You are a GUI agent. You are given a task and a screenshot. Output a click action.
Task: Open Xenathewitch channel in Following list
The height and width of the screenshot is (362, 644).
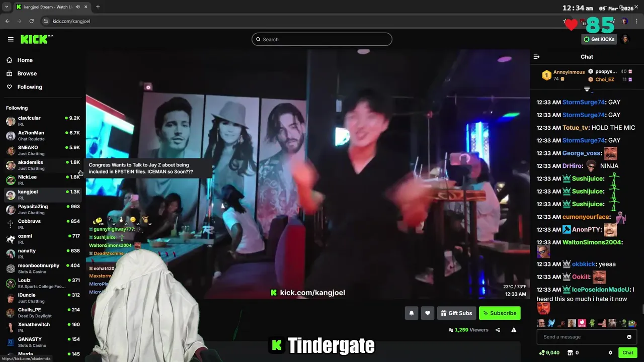click(x=43, y=327)
